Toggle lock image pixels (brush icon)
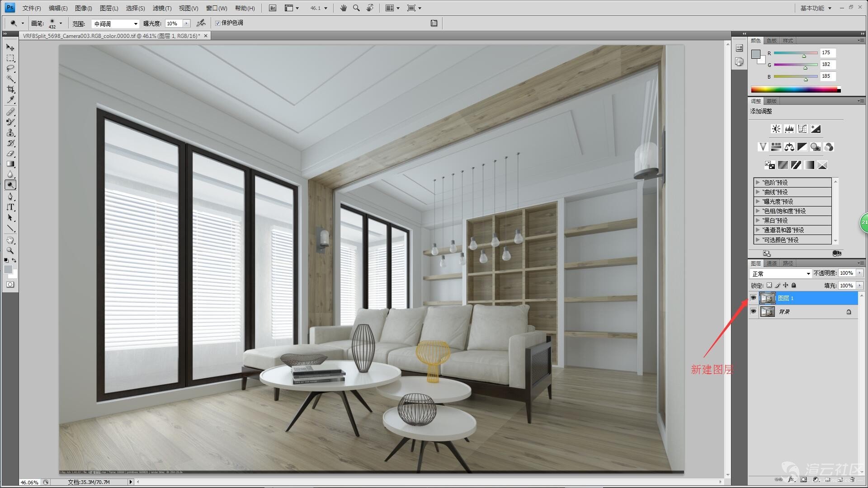Image resolution: width=868 pixels, height=488 pixels. click(x=777, y=285)
